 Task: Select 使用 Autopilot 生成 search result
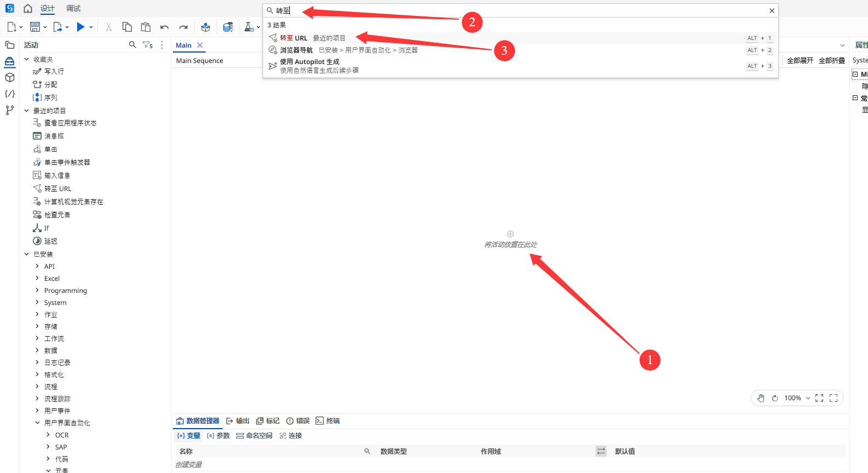pos(520,66)
